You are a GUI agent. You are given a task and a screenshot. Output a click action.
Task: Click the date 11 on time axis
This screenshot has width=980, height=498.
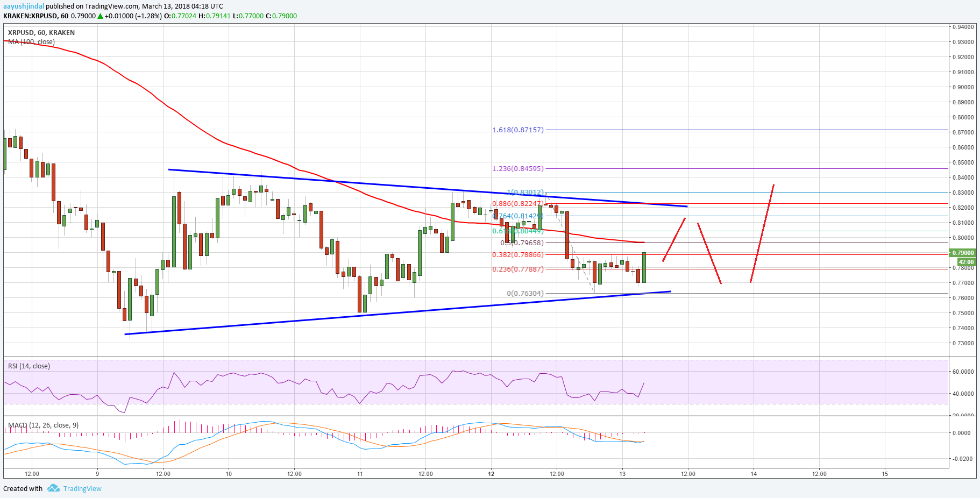tap(360, 474)
